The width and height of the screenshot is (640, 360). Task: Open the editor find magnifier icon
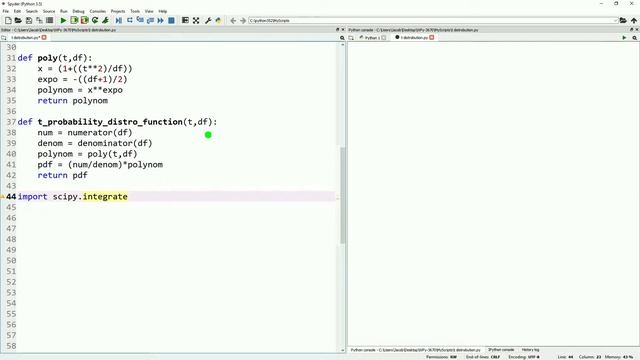point(342,38)
